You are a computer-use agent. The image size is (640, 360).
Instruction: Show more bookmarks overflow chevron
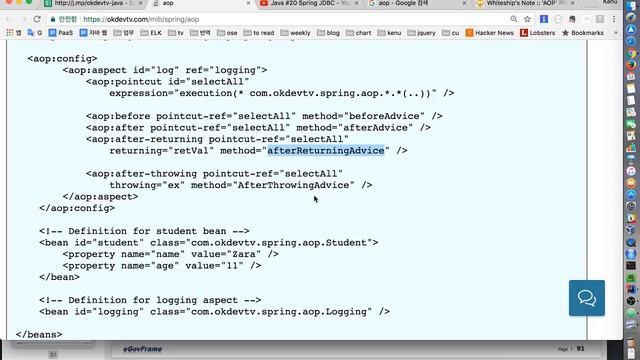[616, 33]
